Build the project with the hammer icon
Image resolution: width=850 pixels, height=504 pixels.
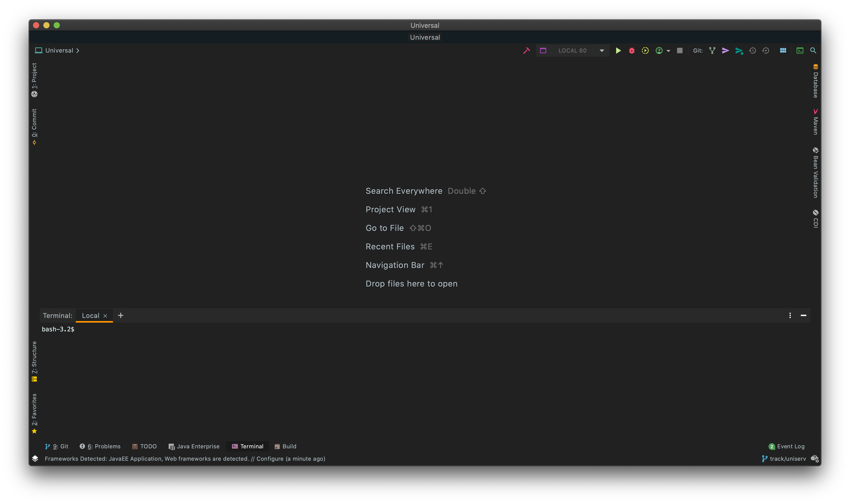[526, 51]
